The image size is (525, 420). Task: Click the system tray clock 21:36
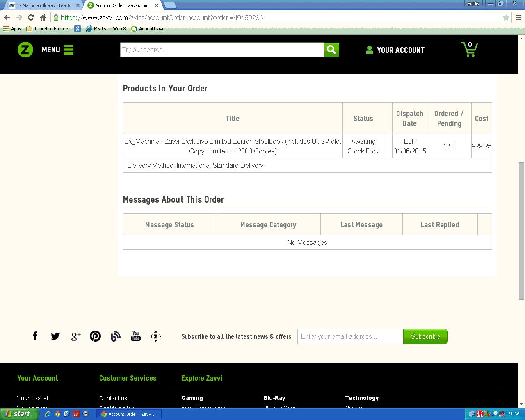(x=514, y=414)
